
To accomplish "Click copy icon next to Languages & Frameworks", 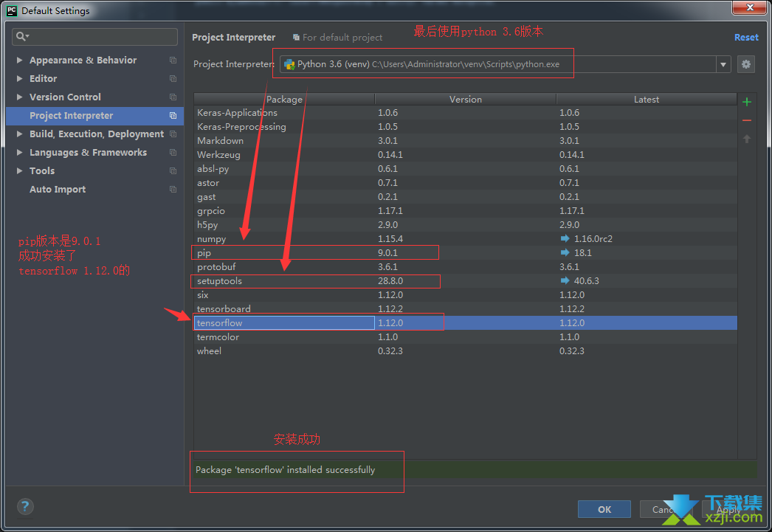I will point(173,153).
